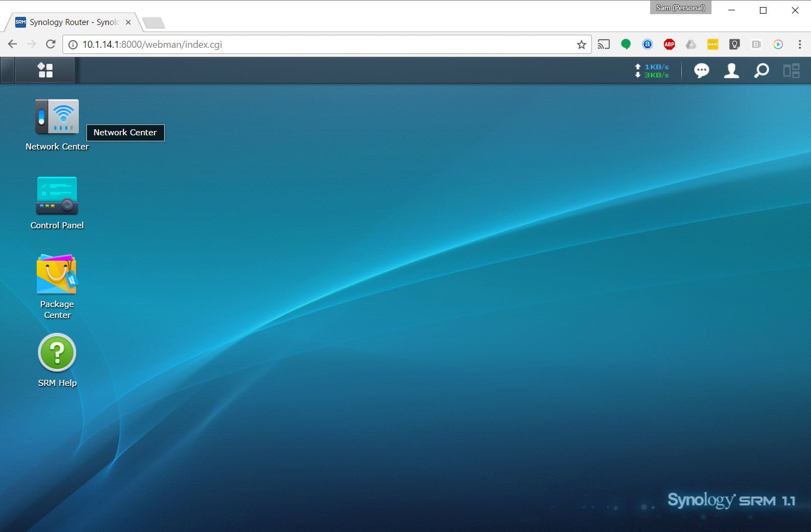Open SRM Help with the question mark icon
This screenshot has height=532, width=811.
tap(57, 353)
